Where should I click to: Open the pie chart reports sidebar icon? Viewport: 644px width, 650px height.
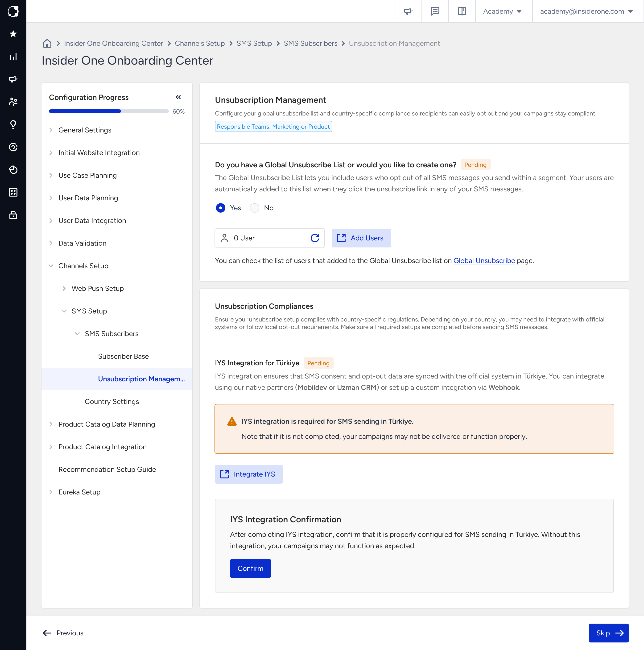tap(13, 169)
